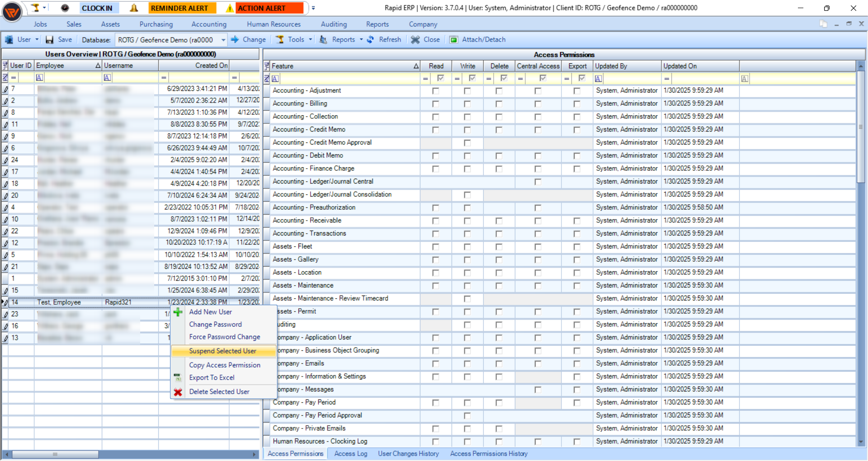Click the red X icon next to Delete Selected User

[x=178, y=392]
